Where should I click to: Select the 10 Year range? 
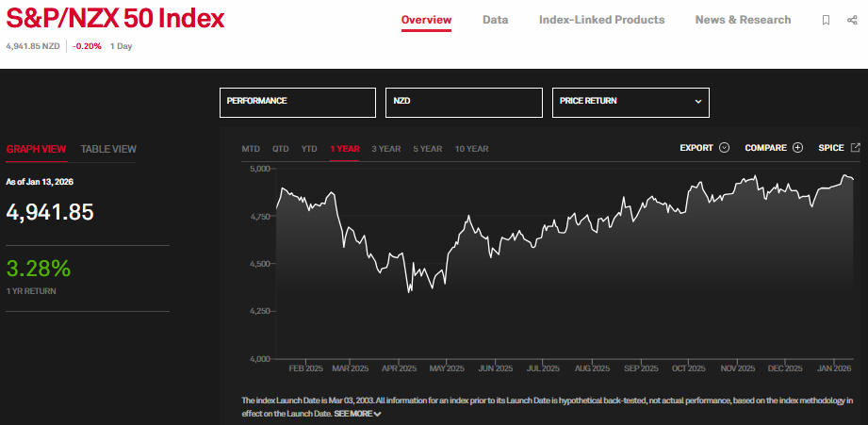pyautogui.click(x=471, y=148)
